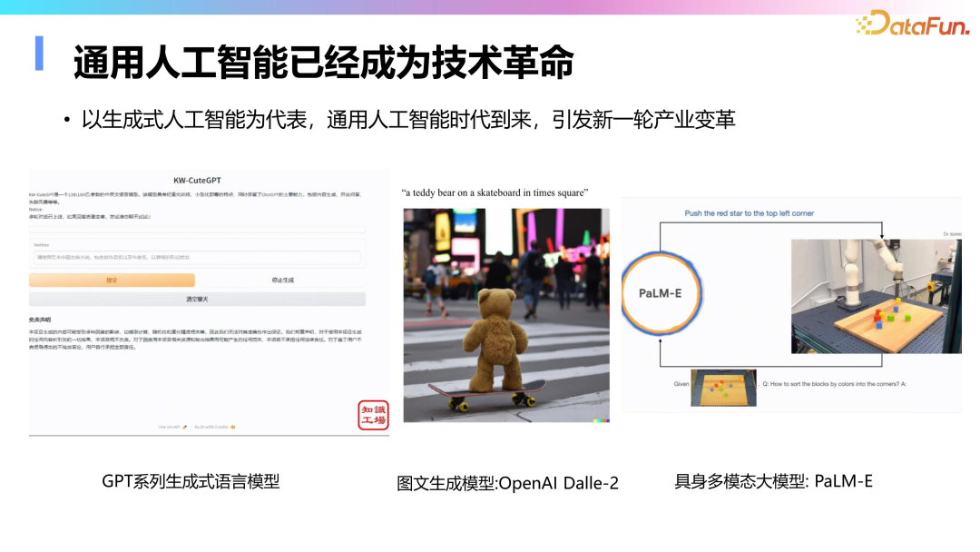980x552 pixels.
Task: Click the teddy bear skateboard thumbnail
Action: pyautogui.click(x=506, y=313)
